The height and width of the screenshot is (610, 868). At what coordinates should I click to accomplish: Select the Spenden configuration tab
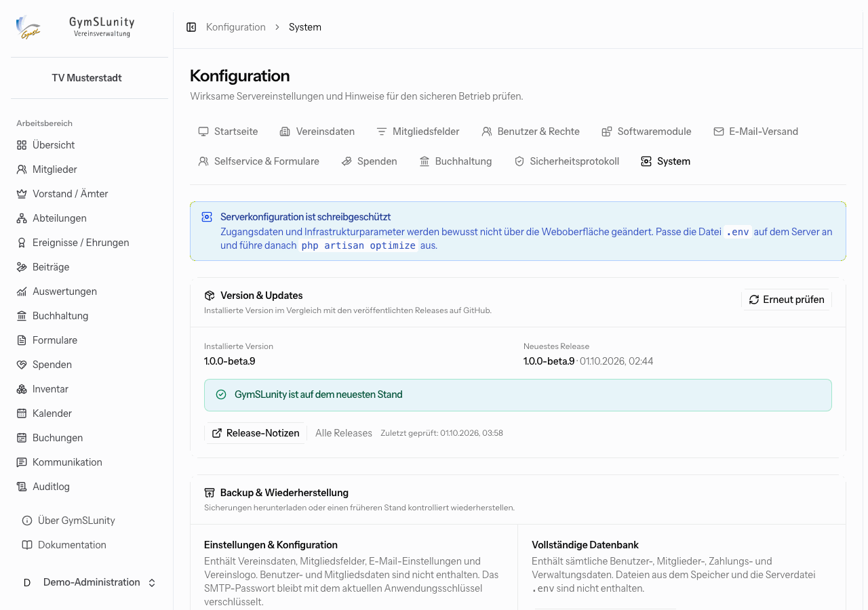[369, 161]
